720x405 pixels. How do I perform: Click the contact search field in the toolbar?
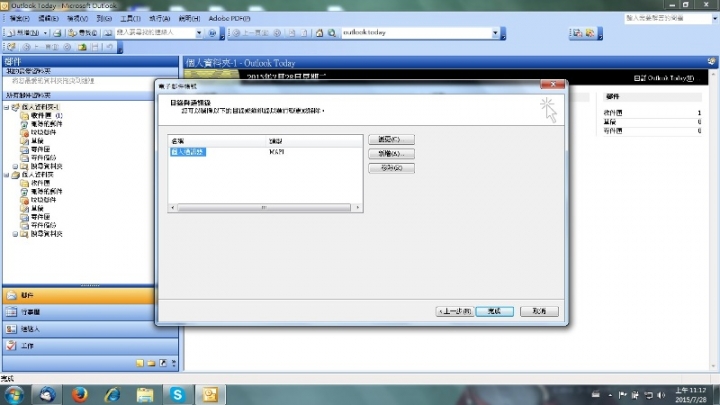coord(155,33)
